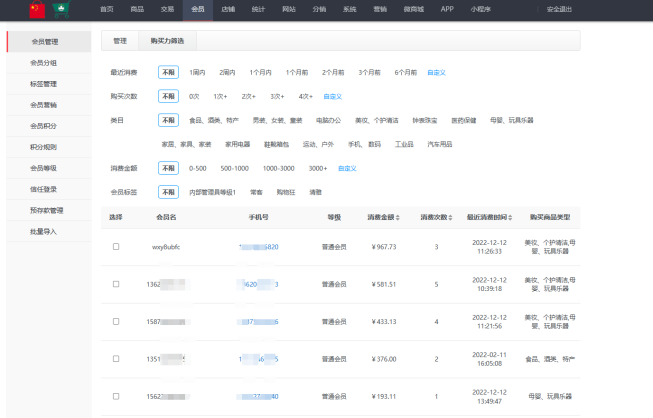Select 会员等级 in the sidebar
The image size is (653, 418).
tap(49, 168)
